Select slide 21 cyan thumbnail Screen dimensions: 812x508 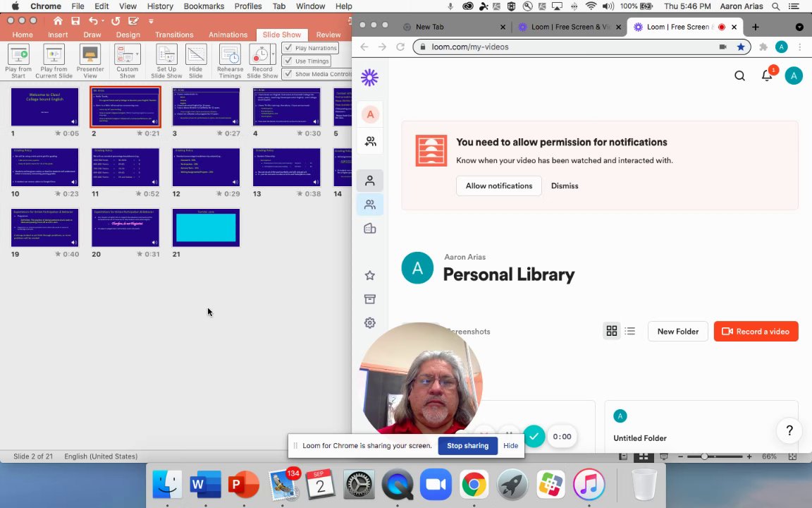206,228
